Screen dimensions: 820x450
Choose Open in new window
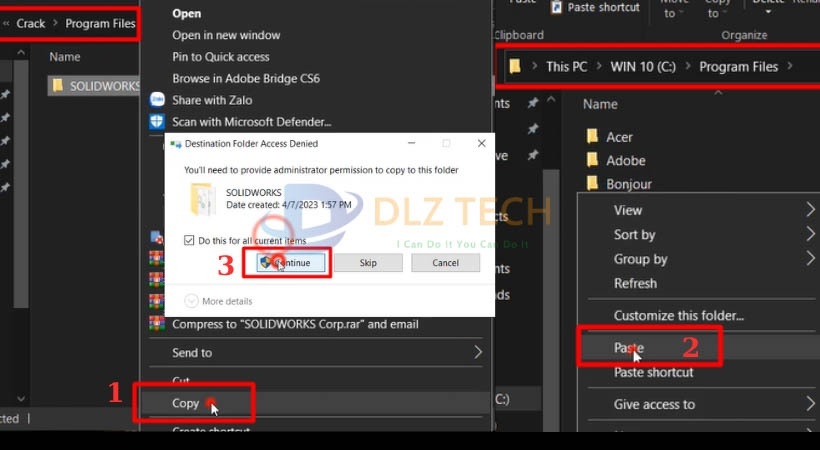(226, 35)
